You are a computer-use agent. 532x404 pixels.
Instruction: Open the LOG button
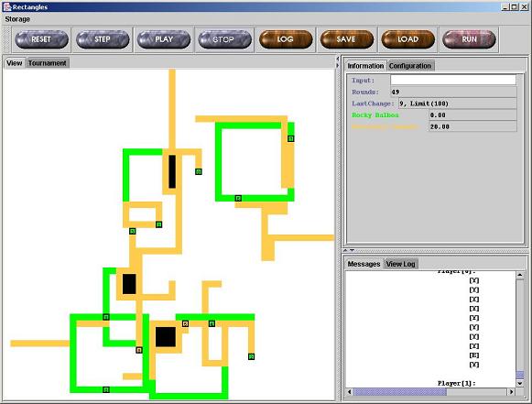pyautogui.click(x=286, y=39)
